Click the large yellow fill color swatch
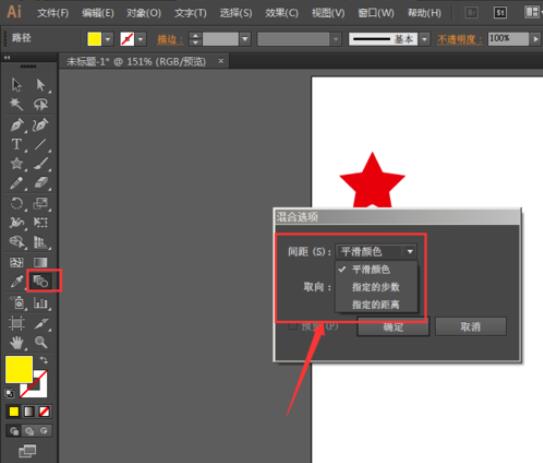Viewport: 543px width, 463px height. pos(19,369)
